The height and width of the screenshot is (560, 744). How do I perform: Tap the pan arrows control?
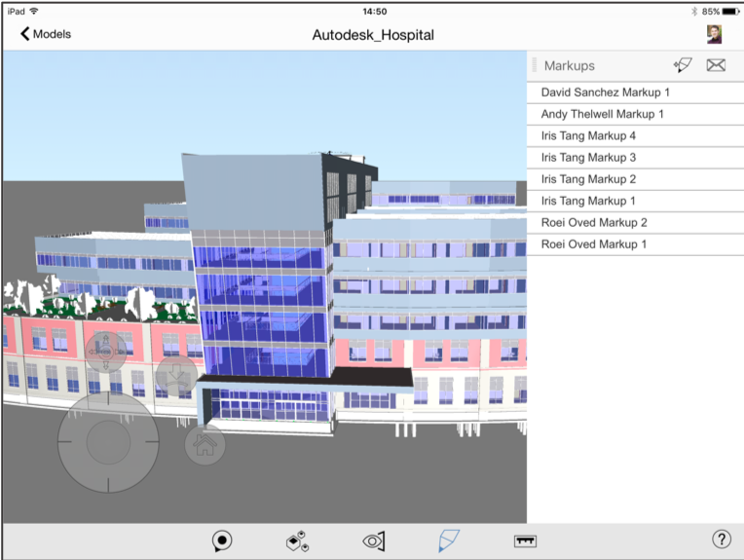point(106,352)
